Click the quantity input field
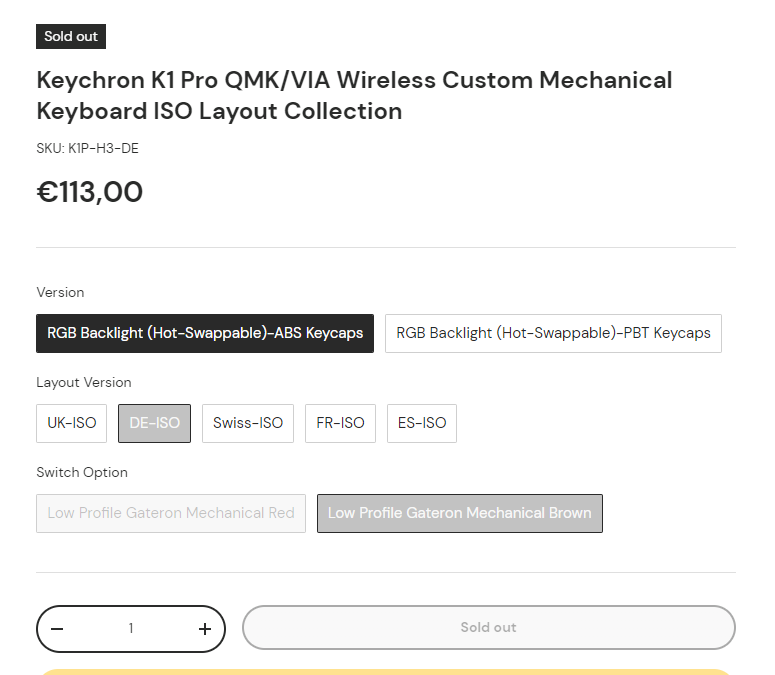The width and height of the screenshot is (775, 675). click(x=131, y=629)
